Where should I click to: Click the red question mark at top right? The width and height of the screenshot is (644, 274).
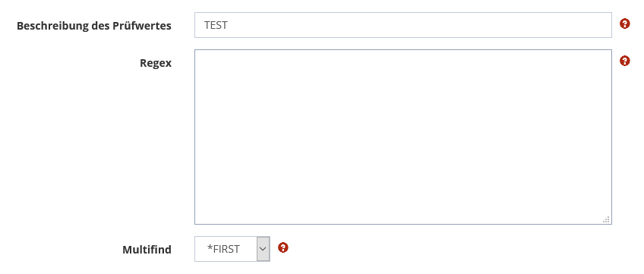(624, 24)
